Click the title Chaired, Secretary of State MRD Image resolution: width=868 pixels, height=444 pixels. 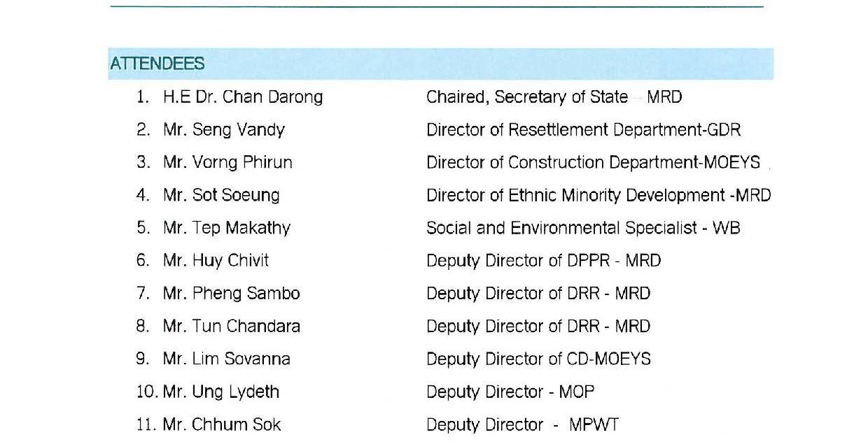pos(554,97)
